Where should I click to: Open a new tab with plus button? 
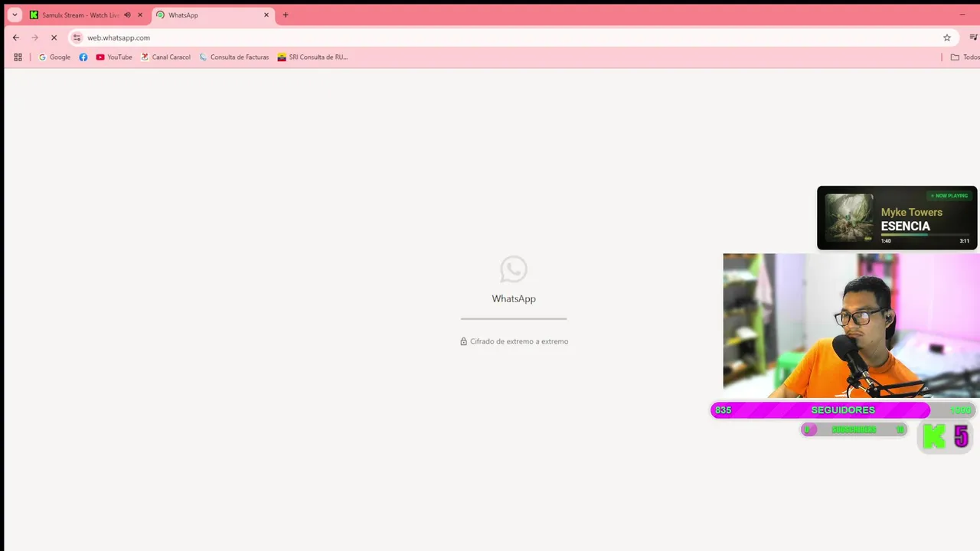(x=286, y=15)
